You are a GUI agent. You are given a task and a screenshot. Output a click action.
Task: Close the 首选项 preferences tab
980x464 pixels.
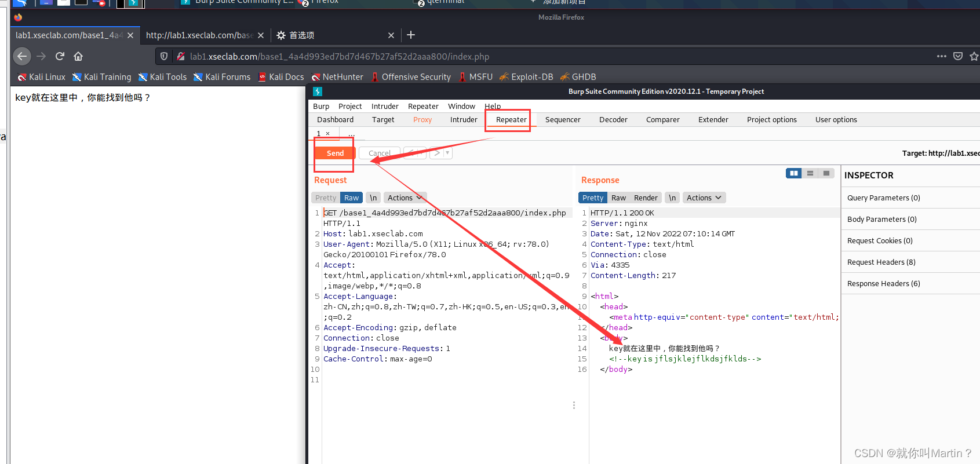coord(391,35)
